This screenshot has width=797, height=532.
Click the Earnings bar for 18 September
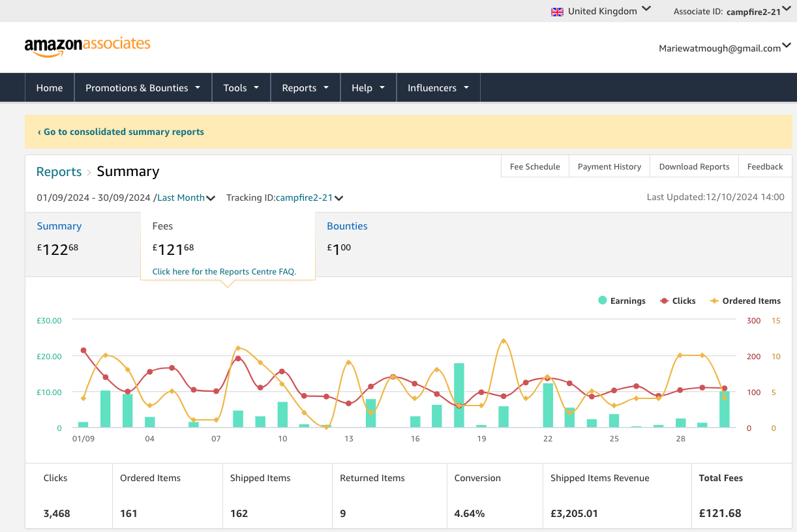pyautogui.click(x=459, y=395)
